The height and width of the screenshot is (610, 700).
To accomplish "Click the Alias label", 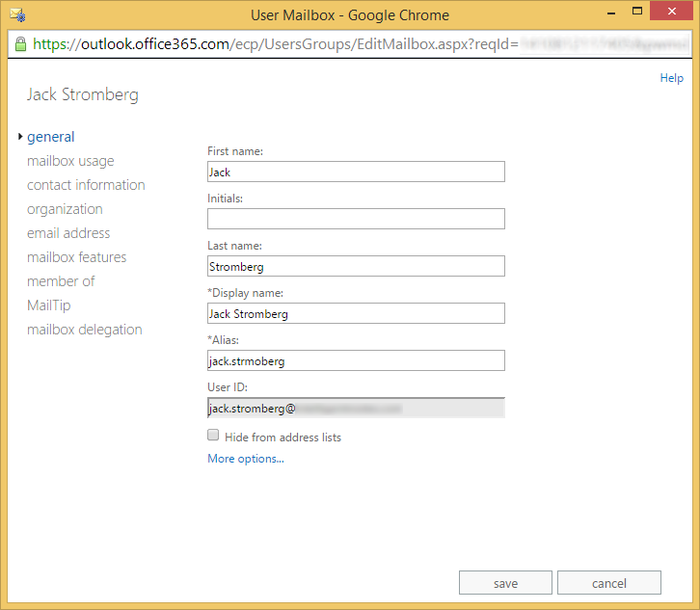I will (x=223, y=340).
